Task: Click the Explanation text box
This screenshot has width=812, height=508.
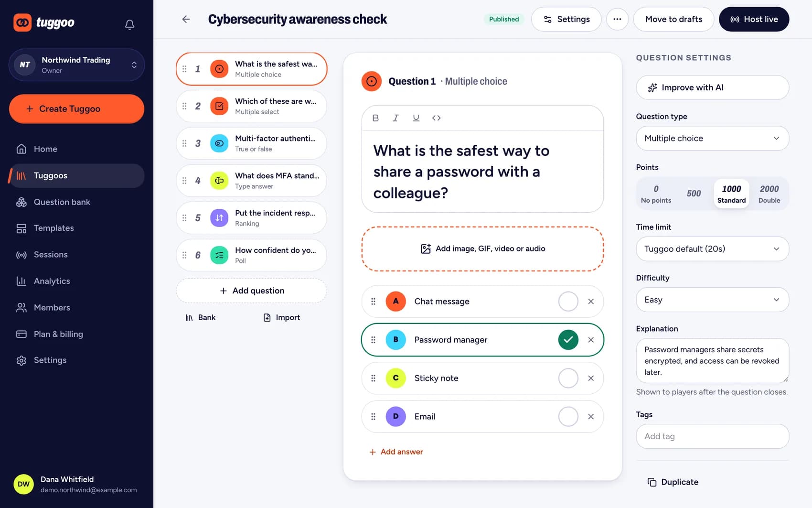Action: [712, 361]
